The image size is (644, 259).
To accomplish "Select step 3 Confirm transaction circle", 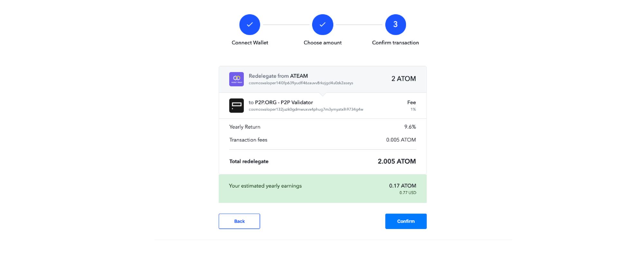I will click(395, 24).
